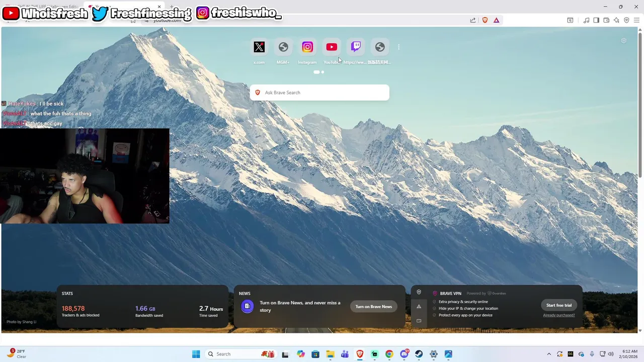Click the 1.66 GB bandwidth saved stat
The image size is (644, 362).
[145, 308]
